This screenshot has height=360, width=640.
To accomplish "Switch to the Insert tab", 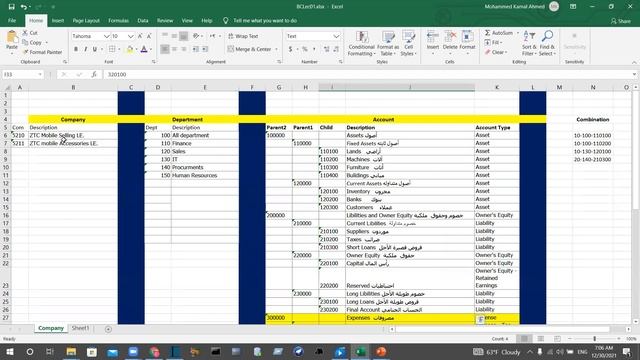I will coord(58,20).
